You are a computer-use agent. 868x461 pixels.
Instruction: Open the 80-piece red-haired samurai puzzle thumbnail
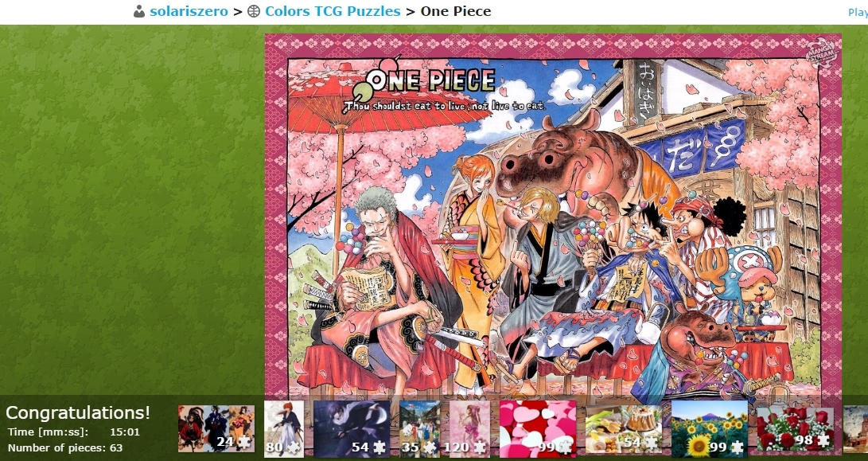point(284,429)
